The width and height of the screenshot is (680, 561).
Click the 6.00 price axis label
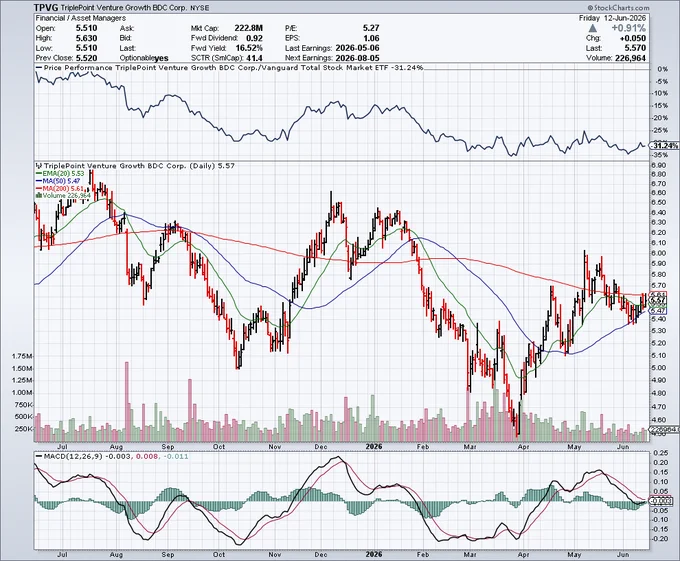pyautogui.click(x=658, y=253)
